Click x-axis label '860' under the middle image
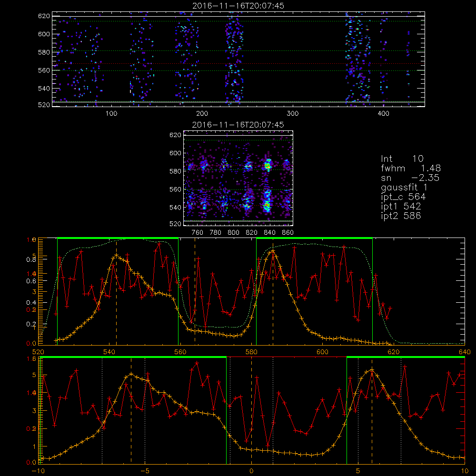 click(x=288, y=233)
